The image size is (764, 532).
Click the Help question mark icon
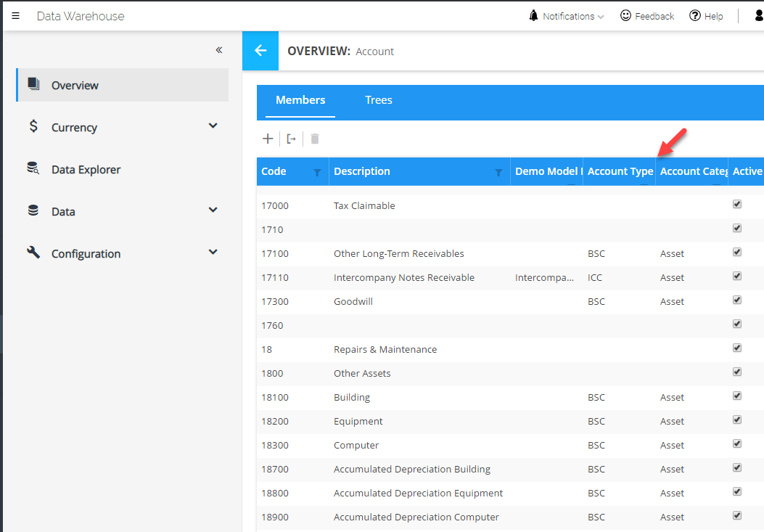click(x=694, y=16)
